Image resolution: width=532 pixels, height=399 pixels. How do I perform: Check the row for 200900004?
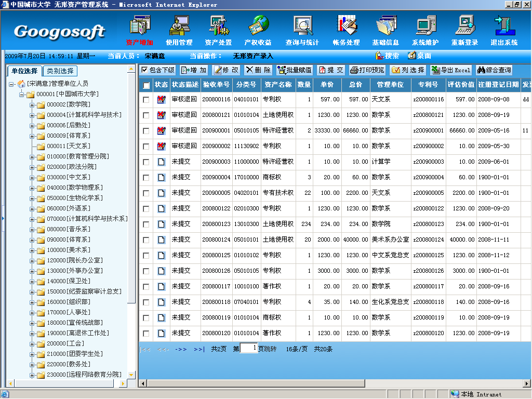(146, 178)
